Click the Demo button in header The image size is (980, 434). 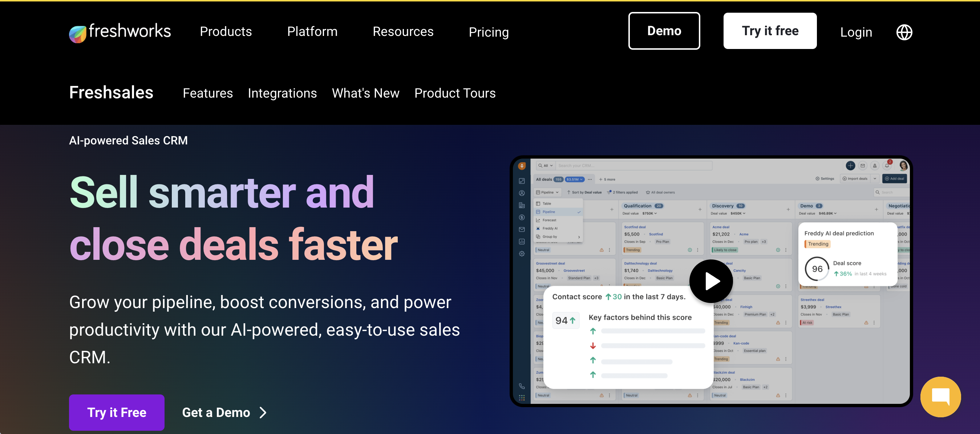click(664, 31)
